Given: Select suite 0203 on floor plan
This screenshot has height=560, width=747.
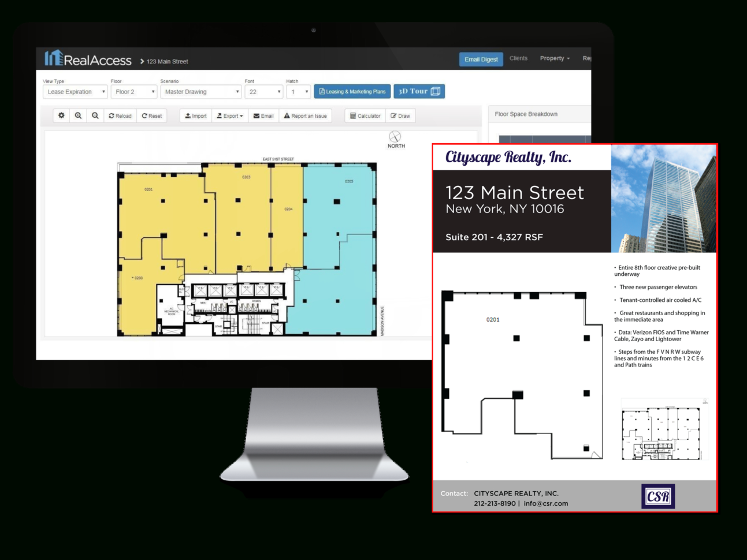Looking at the screenshot, I should pos(246,177).
